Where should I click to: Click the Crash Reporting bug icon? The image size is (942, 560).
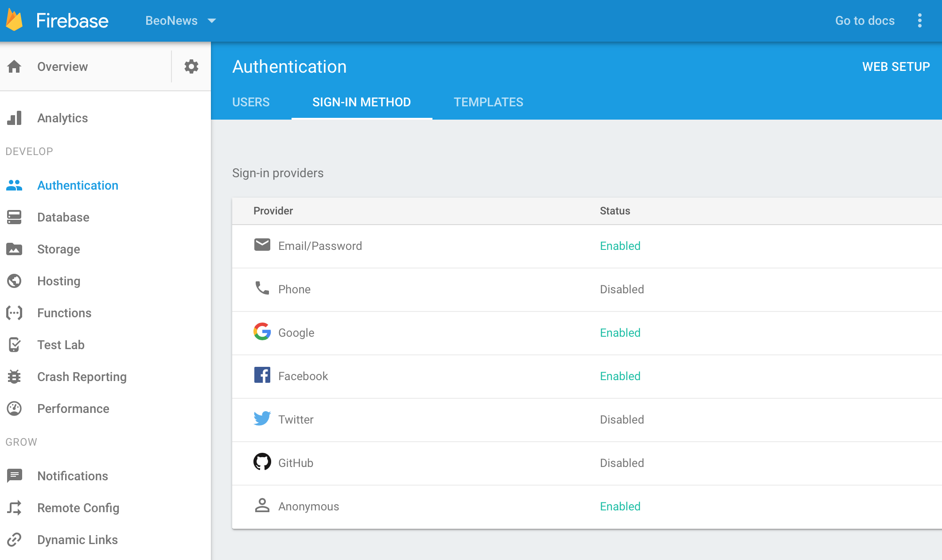tap(14, 377)
